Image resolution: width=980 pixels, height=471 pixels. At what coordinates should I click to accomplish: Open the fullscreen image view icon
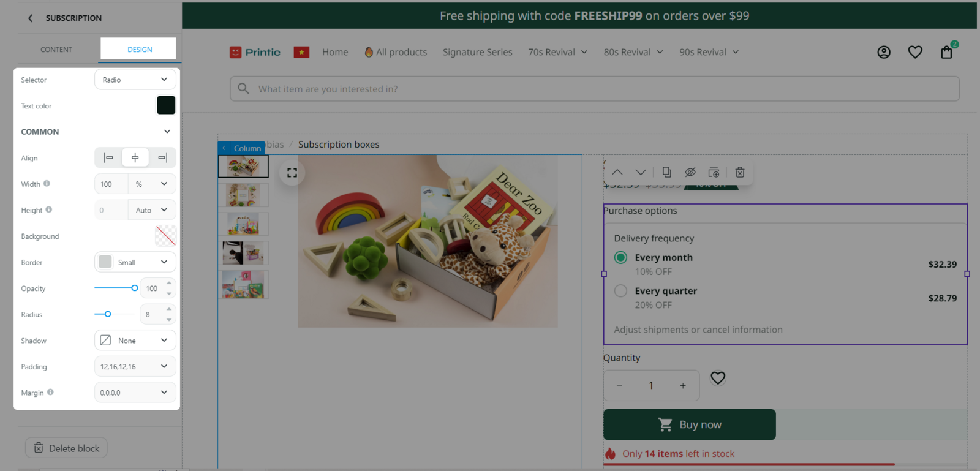pyautogui.click(x=292, y=173)
